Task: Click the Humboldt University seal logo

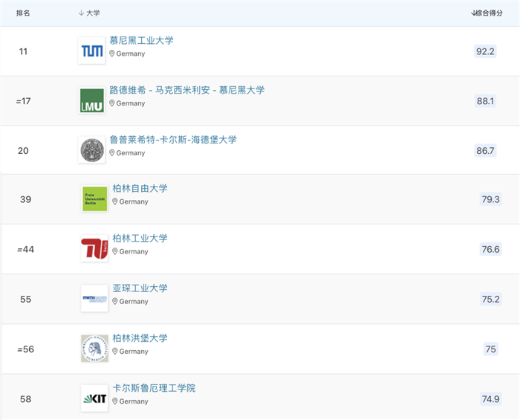Action: [94, 349]
